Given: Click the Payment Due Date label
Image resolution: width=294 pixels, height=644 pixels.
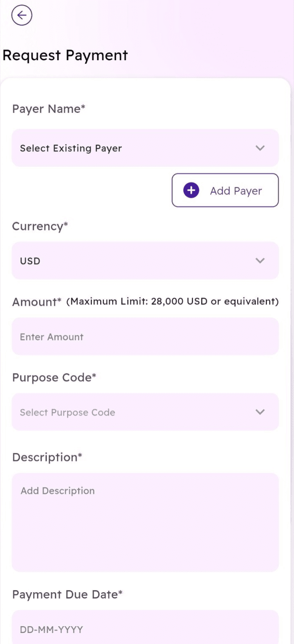Looking at the screenshot, I should point(67,594).
